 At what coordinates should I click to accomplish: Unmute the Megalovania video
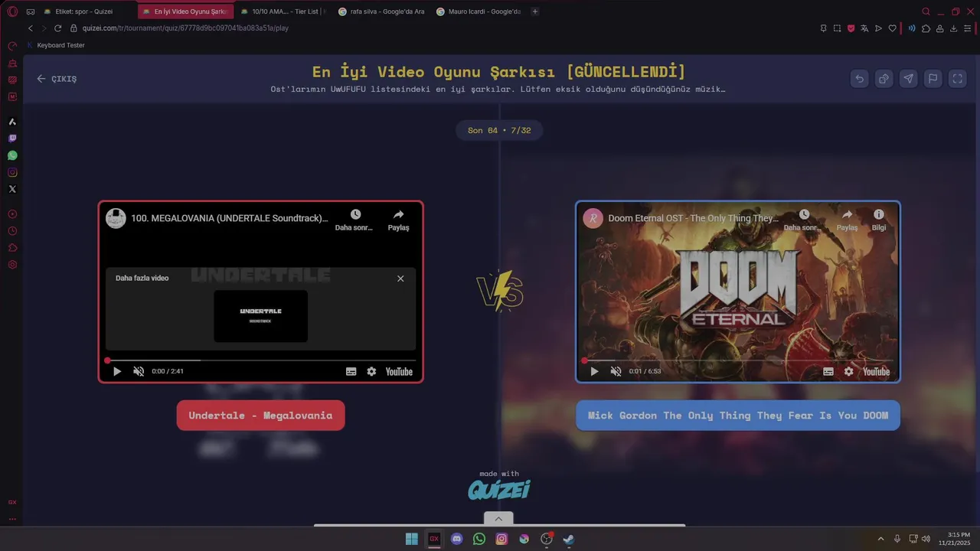click(139, 371)
